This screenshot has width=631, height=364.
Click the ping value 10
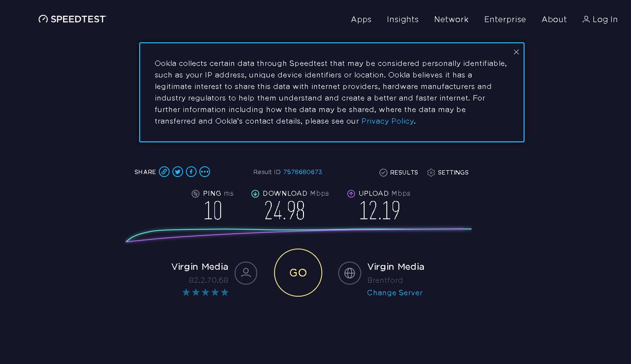click(x=213, y=211)
